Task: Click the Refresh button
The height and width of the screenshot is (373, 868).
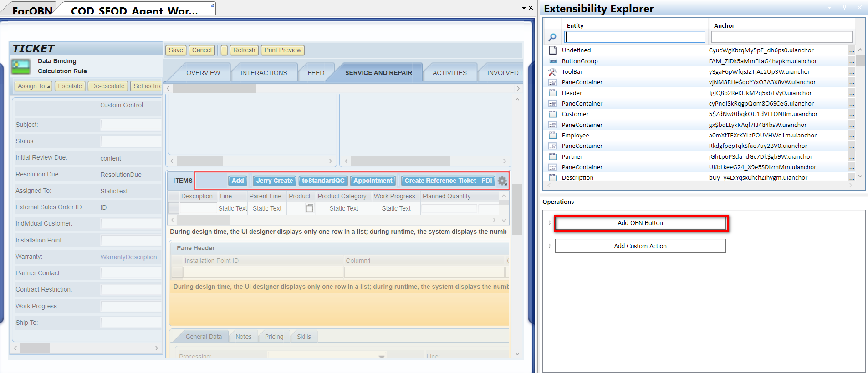Action: coord(244,50)
